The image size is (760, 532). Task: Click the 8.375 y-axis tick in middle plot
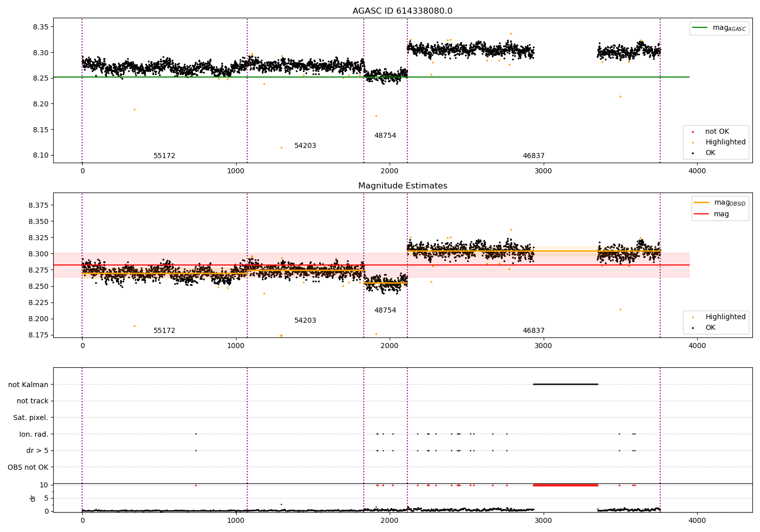coord(39,205)
